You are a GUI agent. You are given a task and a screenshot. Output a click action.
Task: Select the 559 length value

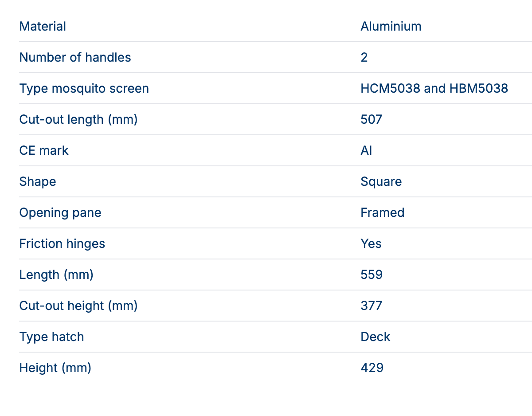point(372,275)
